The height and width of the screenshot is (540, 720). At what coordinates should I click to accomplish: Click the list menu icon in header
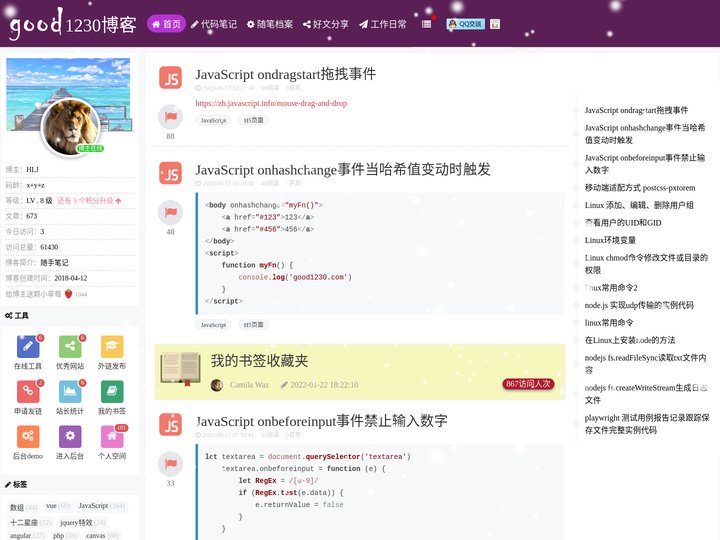[x=426, y=24]
